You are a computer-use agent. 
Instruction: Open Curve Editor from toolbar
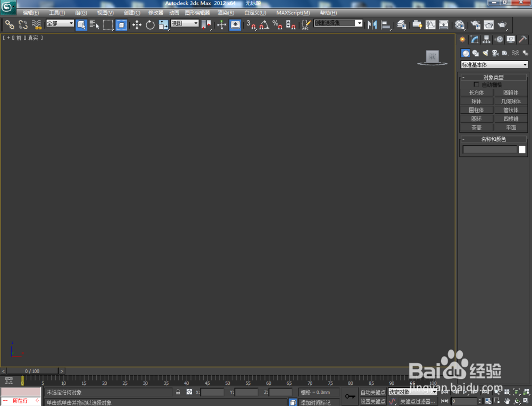coord(430,25)
